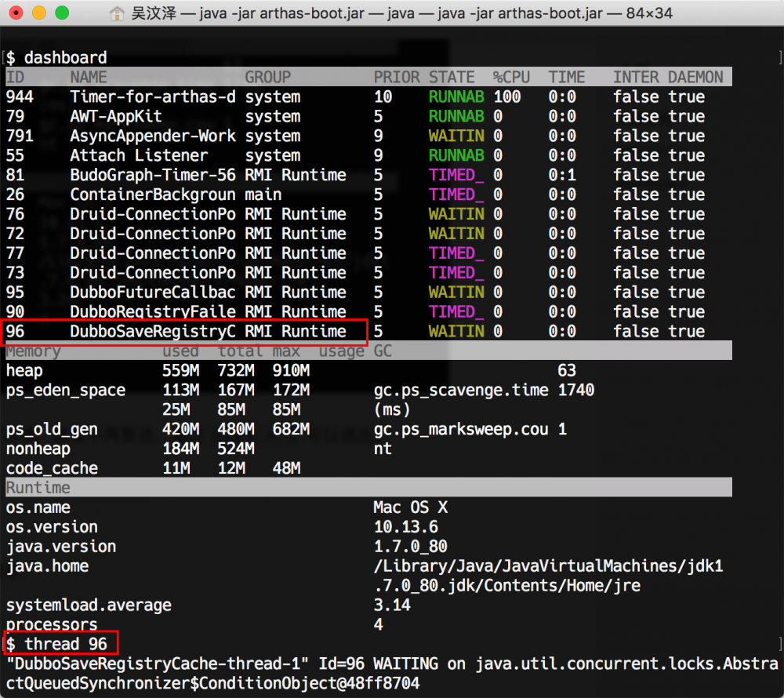Click the systemload value 3.14
This screenshot has height=698, width=784.
pyautogui.click(x=392, y=605)
